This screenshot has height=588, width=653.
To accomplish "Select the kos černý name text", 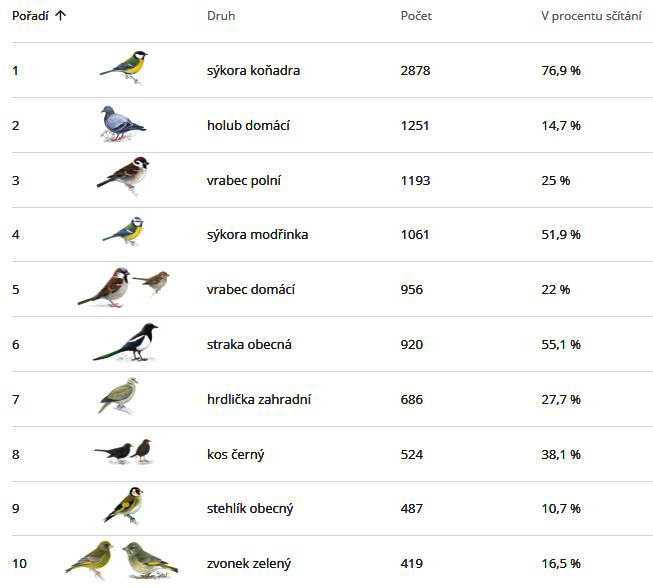I will (x=235, y=454).
